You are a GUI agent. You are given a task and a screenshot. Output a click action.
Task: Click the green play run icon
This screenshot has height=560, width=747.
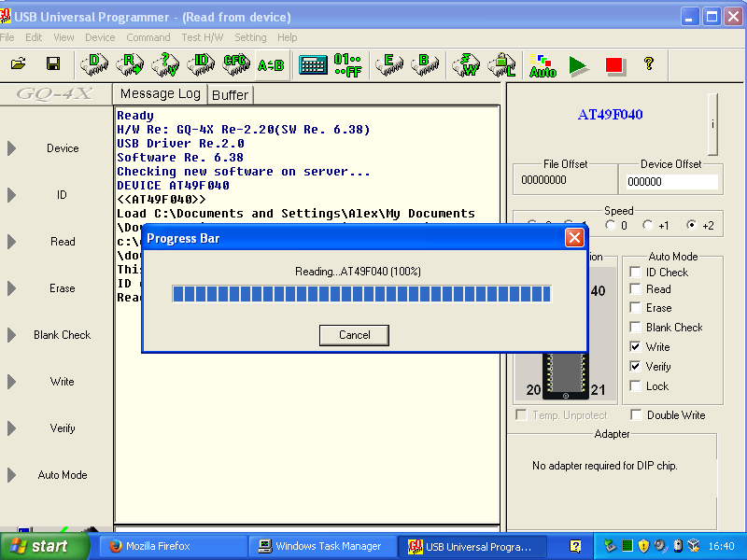579,64
